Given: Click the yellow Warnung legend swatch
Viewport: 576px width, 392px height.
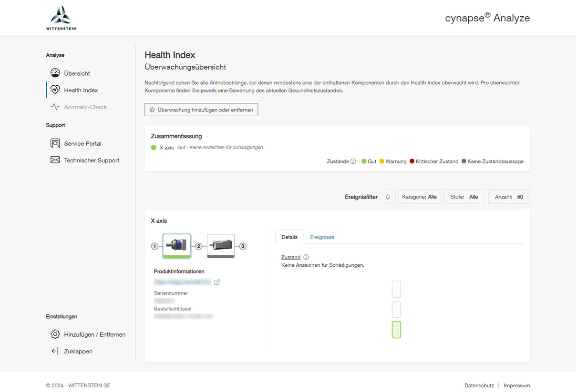Looking at the screenshot, I should 381,161.
